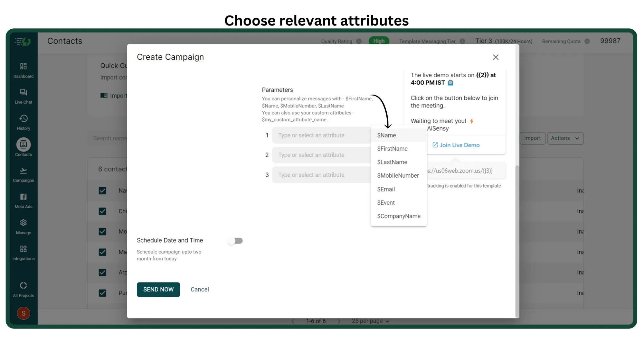The height and width of the screenshot is (362, 644).
Task: Open the Dashboard from the sidebar
Action: point(23,69)
